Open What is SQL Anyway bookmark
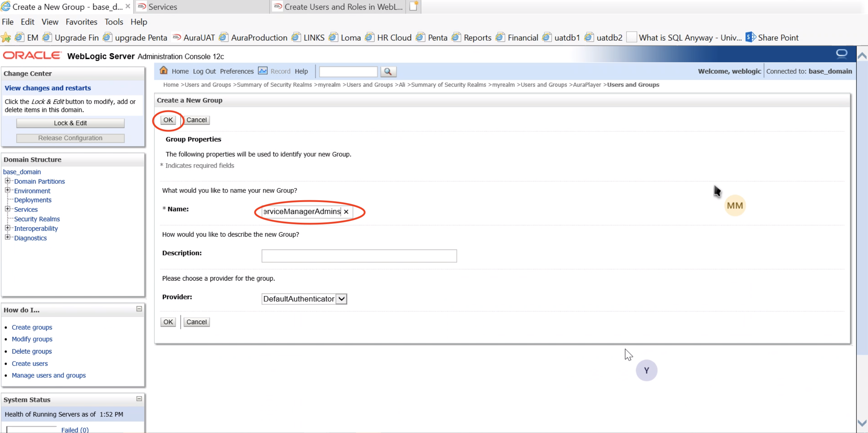This screenshot has height=433, width=868. coord(684,37)
